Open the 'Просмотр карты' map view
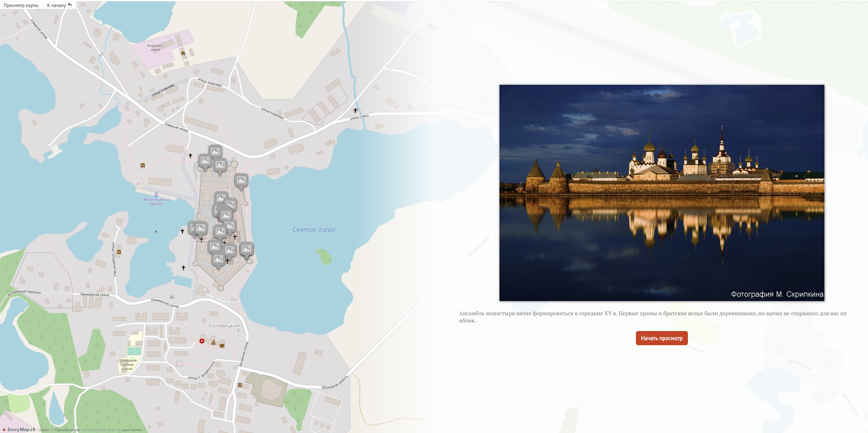Image resolution: width=868 pixels, height=433 pixels. 21,5
